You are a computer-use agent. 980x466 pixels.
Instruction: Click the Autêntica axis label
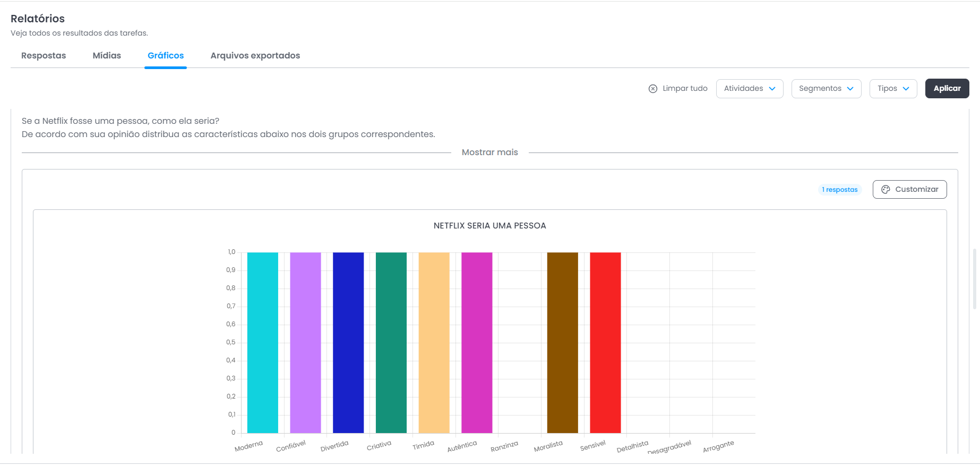pos(462,446)
